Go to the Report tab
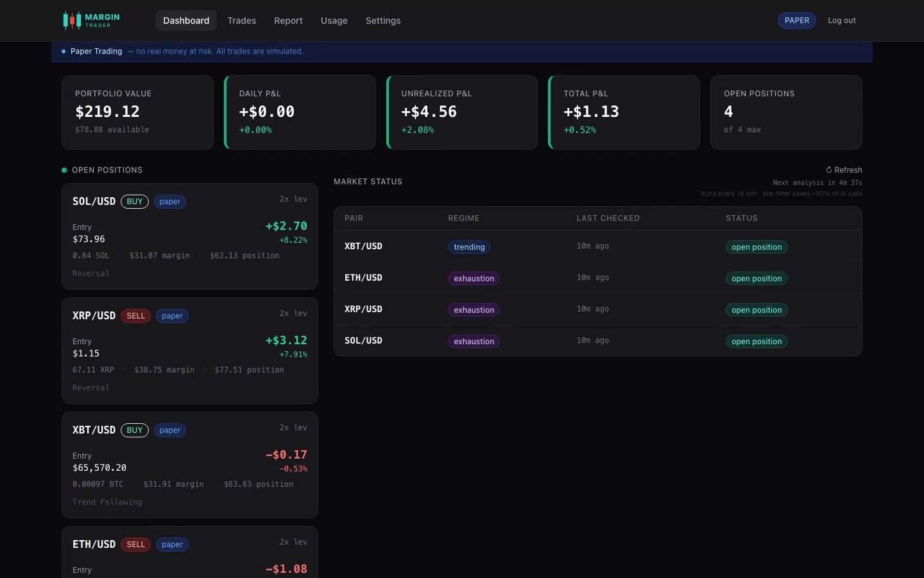The width and height of the screenshot is (924, 578). pos(288,21)
